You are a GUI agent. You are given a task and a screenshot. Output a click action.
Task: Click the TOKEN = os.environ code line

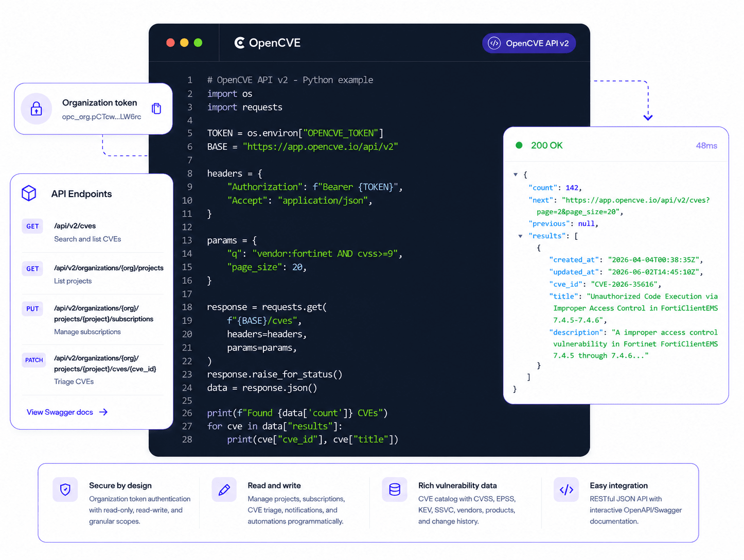pos(295,133)
